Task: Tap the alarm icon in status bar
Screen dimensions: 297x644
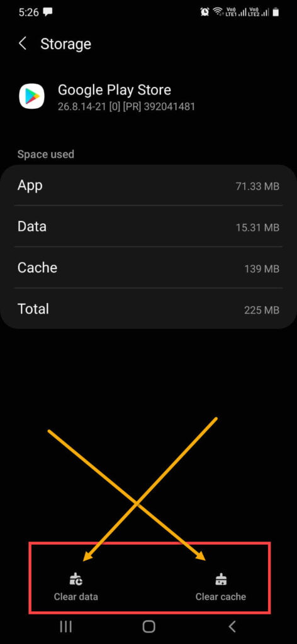Action: [205, 13]
